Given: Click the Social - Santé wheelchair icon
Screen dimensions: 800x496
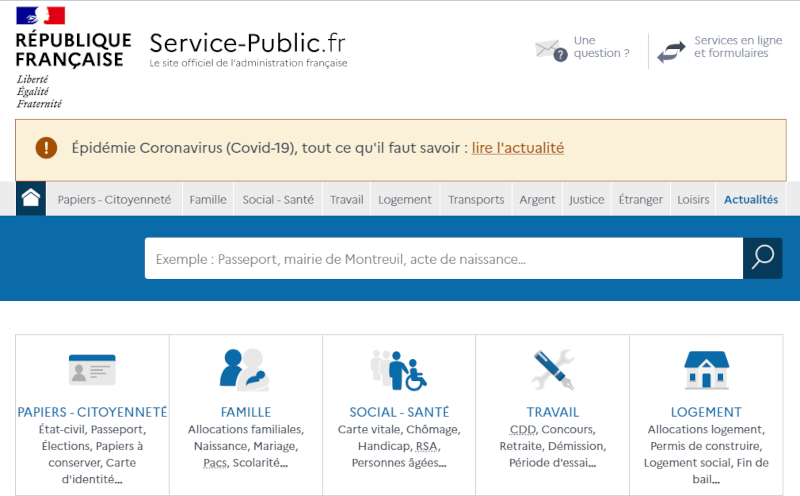Looking at the screenshot, I should [x=399, y=370].
